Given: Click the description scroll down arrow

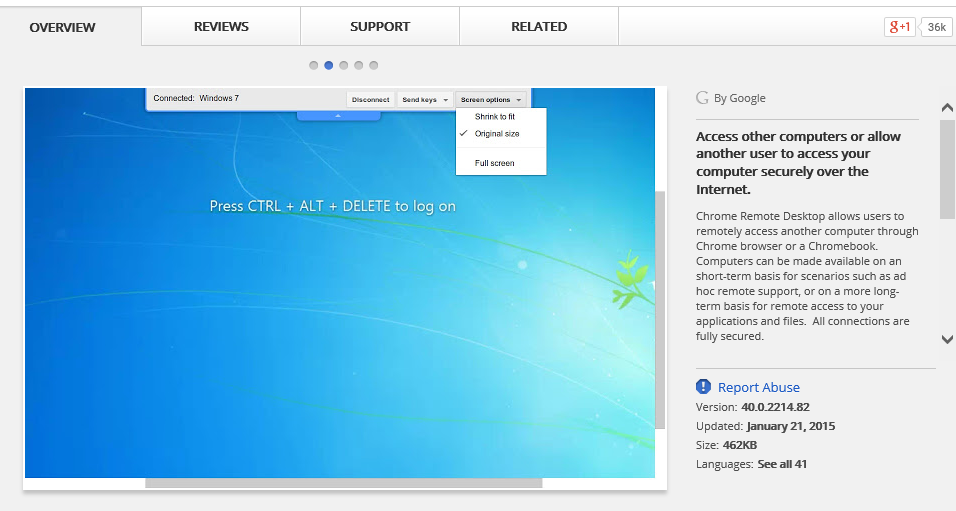Looking at the screenshot, I should coord(947,339).
